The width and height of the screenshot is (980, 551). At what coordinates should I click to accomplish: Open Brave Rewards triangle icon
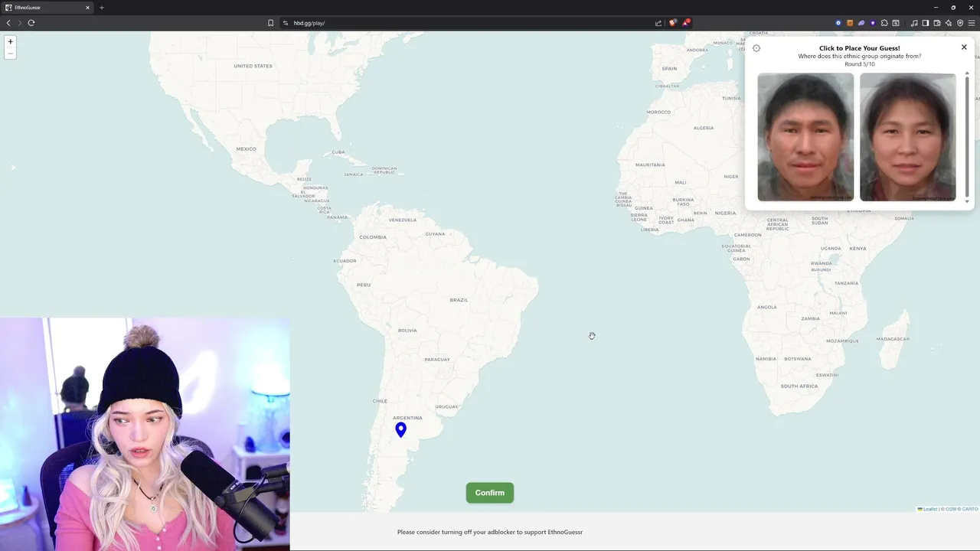(686, 23)
